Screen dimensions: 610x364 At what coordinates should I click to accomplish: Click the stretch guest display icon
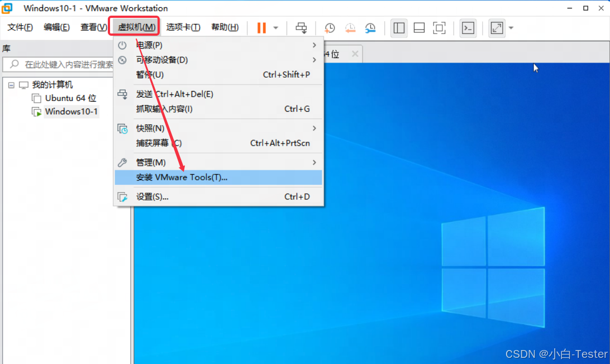click(x=497, y=27)
